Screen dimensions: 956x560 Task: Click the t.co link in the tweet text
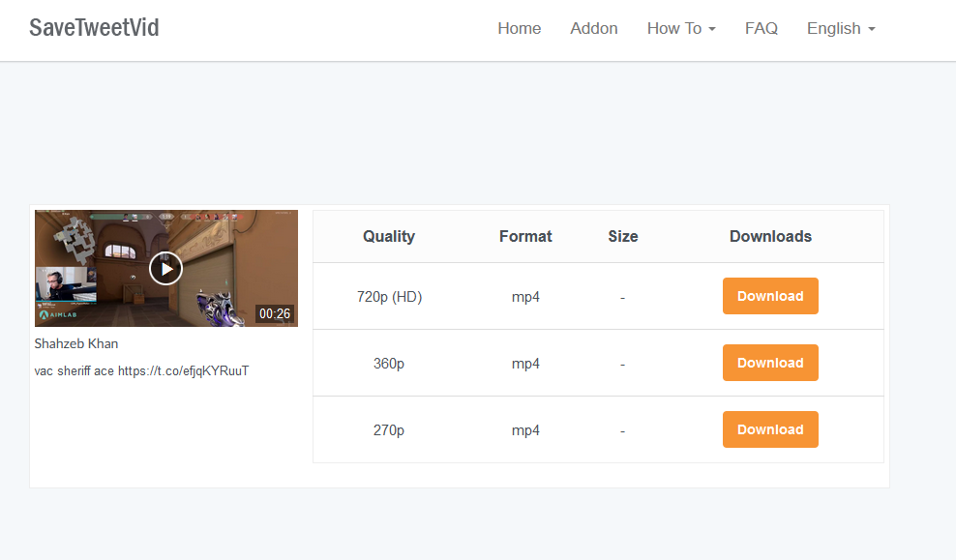click(x=183, y=370)
